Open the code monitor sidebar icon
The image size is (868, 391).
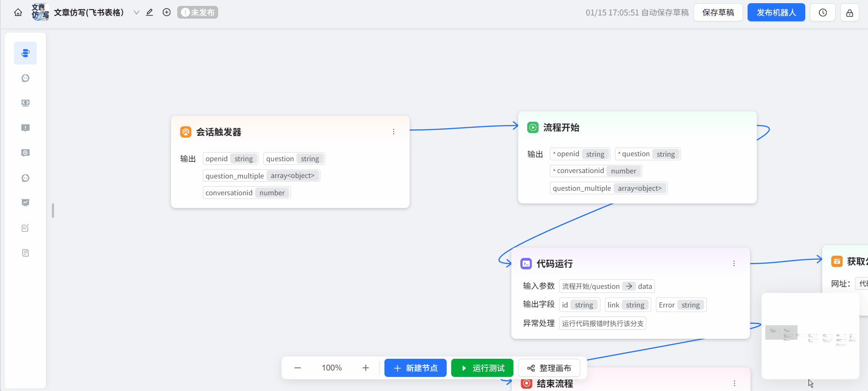pos(25,103)
